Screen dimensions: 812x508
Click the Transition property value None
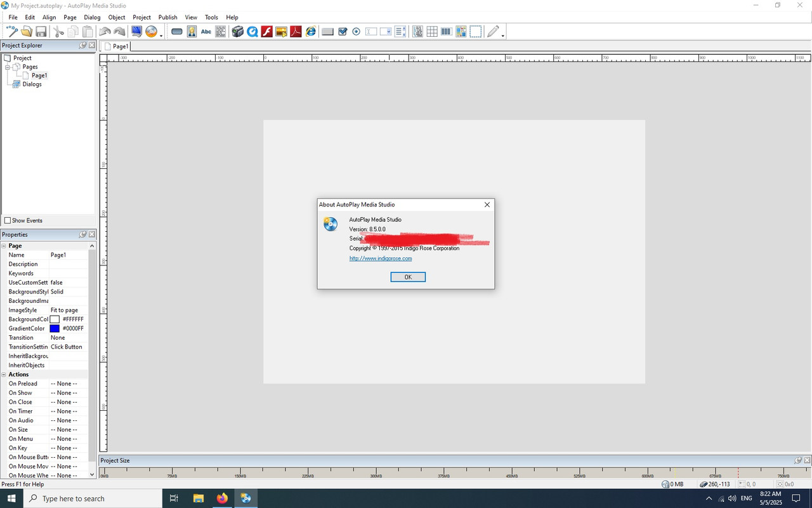pos(58,338)
